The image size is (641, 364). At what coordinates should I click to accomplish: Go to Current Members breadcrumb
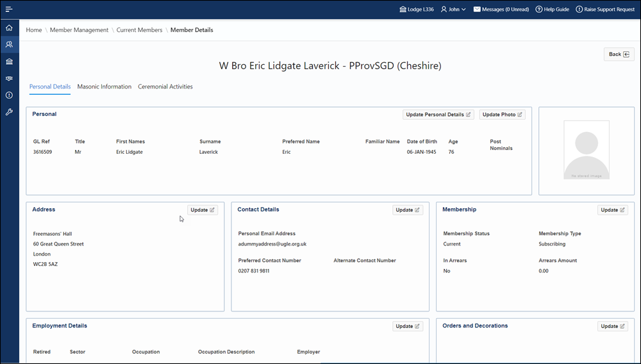click(x=139, y=30)
